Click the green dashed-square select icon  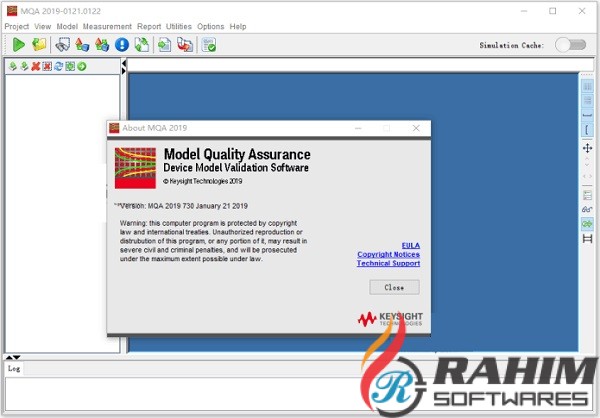(70, 67)
